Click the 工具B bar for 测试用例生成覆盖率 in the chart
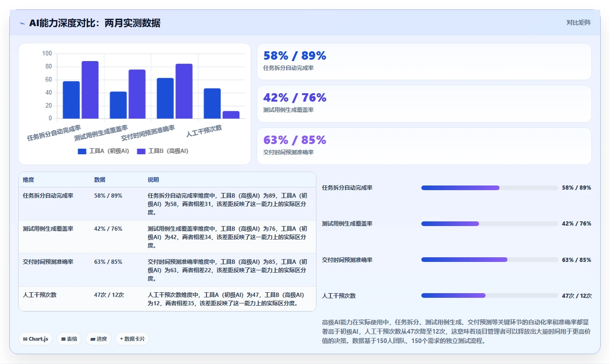 137,94
